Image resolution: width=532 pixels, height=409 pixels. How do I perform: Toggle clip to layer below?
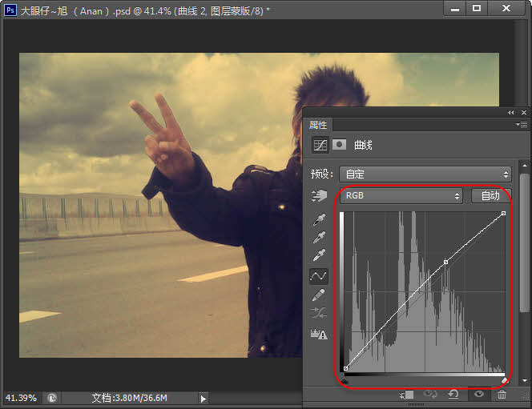point(407,394)
